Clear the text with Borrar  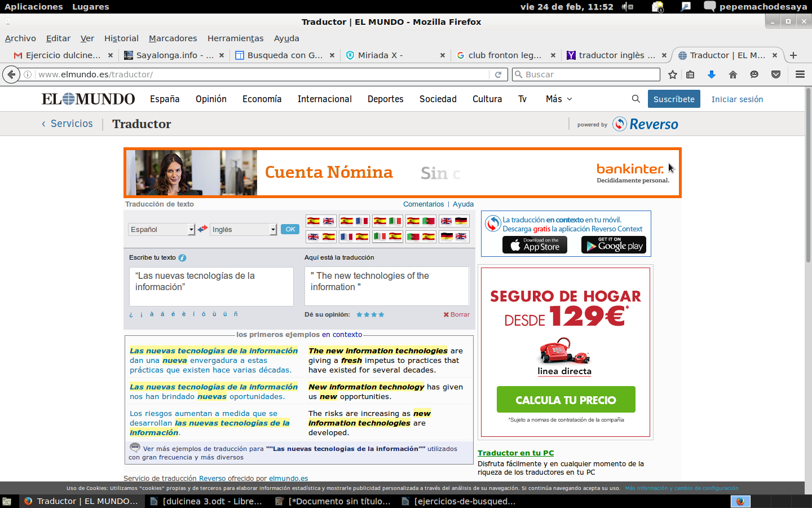456,314
